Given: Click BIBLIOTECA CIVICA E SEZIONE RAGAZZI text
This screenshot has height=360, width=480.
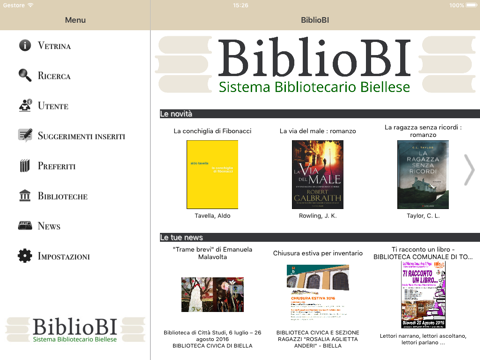Looking at the screenshot, I should pyautogui.click(x=318, y=339).
